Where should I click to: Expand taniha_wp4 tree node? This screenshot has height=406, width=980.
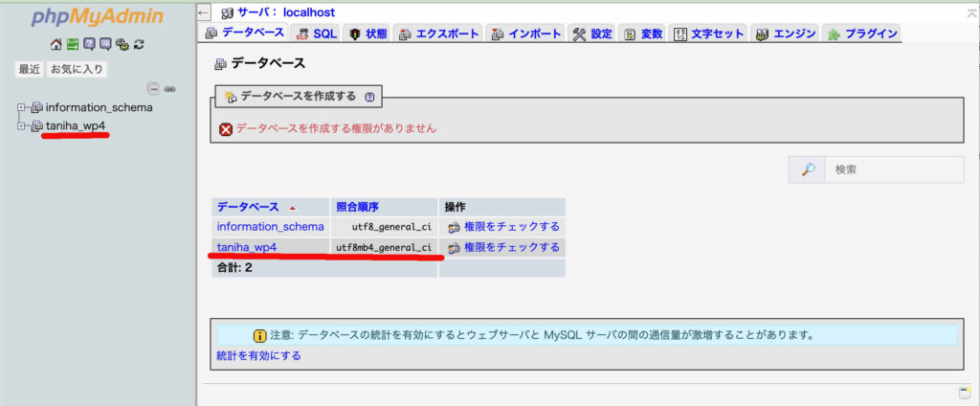[21, 125]
